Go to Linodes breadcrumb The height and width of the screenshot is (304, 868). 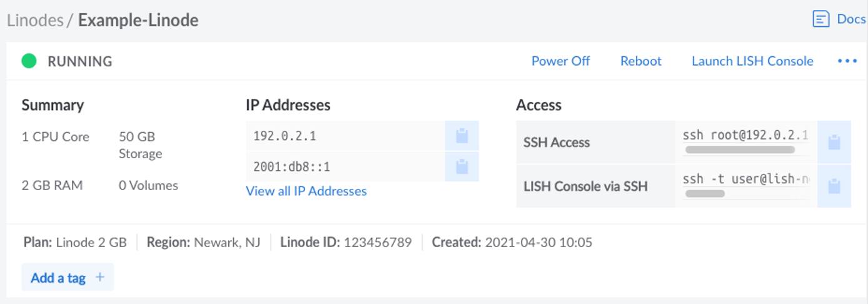[x=35, y=20]
